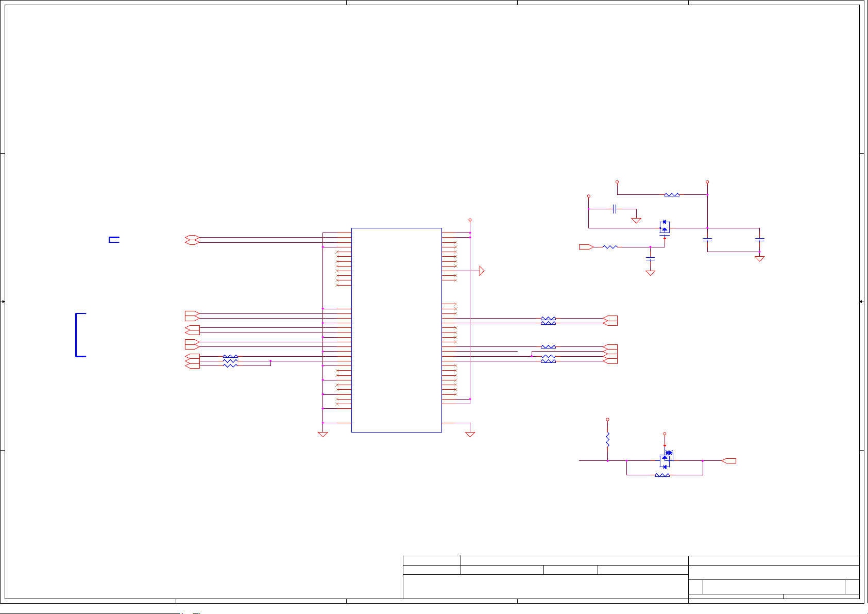Click the ground symbol beside the horizontal capacitor
The width and height of the screenshot is (868, 614).
click(x=636, y=221)
